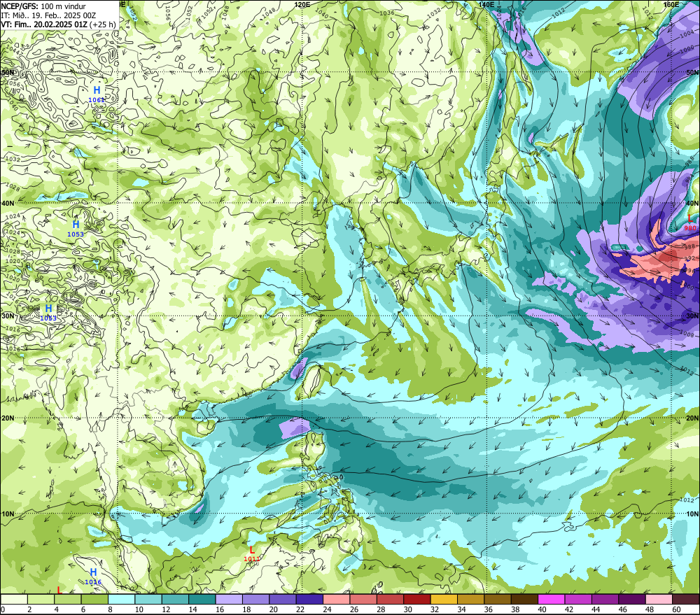This screenshot has height=615, width=700.
Task: Click the 140E longitude label
Action: 486,4
